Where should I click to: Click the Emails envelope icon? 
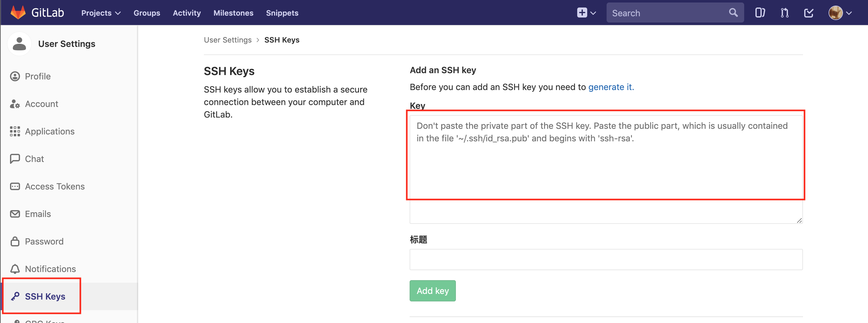point(15,214)
